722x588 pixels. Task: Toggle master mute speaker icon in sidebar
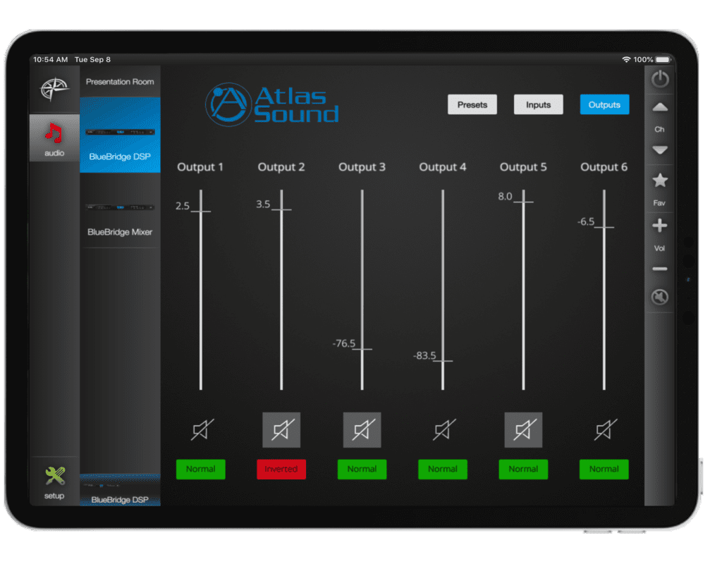(x=660, y=297)
